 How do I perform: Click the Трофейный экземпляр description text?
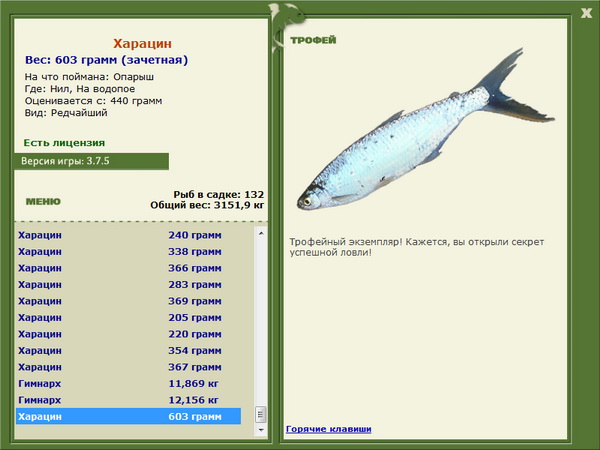coord(416,247)
